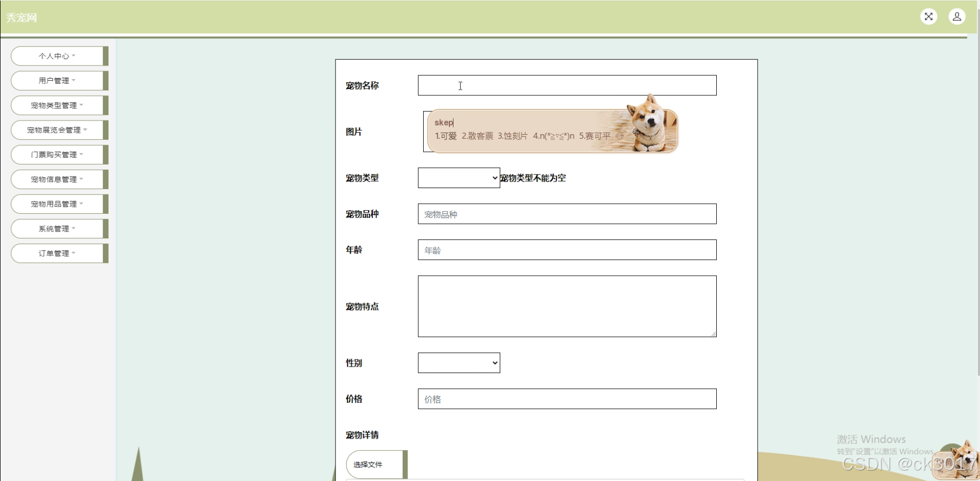Click the 宠物详情 label
This screenshot has height=481, width=980.
click(x=362, y=435)
